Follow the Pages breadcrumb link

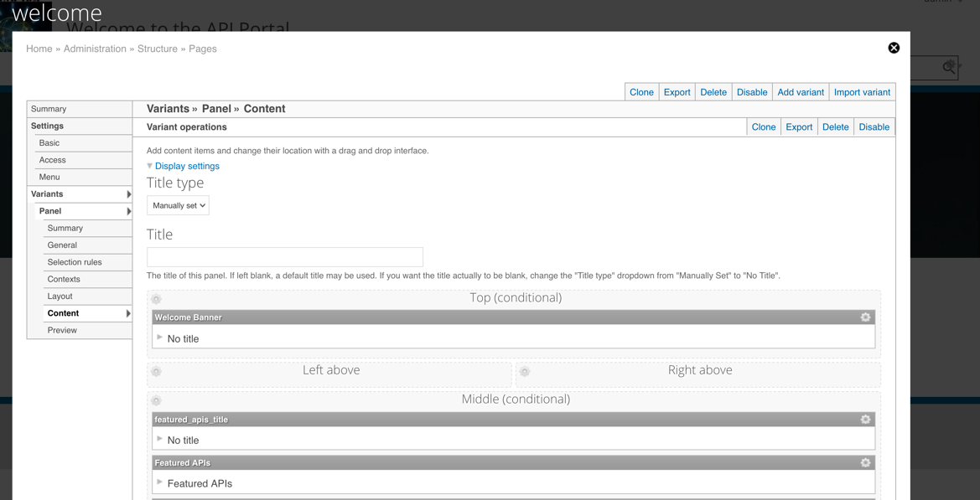pyautogui.click(x=203, y=49)
